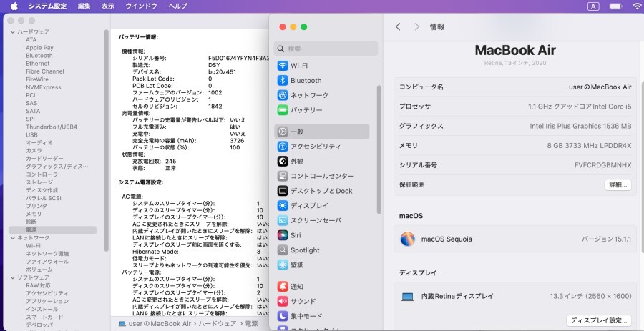Click serial number FVFCRDGBMNHX
This screenshot has height=331, width=644.
(x=603, y=165)
